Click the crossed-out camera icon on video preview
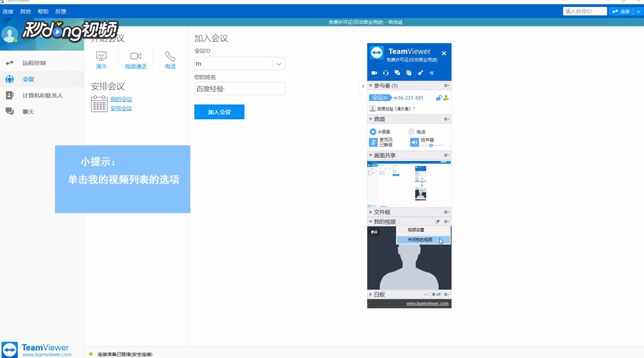Image resolution: width=644 pixels, height=358 pixels. [x=374, y=232]
